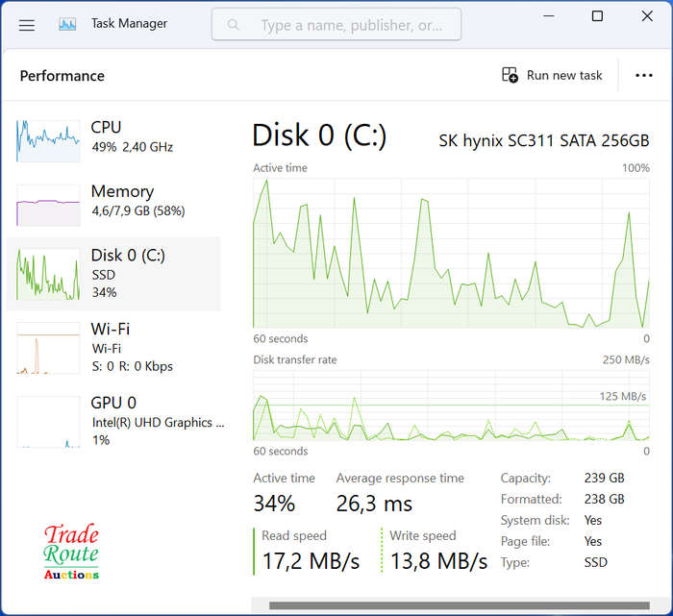The height and width of the screenshot is (616, 673).
Task: Maximize the Task Manager window
Action: click(597, 16)
